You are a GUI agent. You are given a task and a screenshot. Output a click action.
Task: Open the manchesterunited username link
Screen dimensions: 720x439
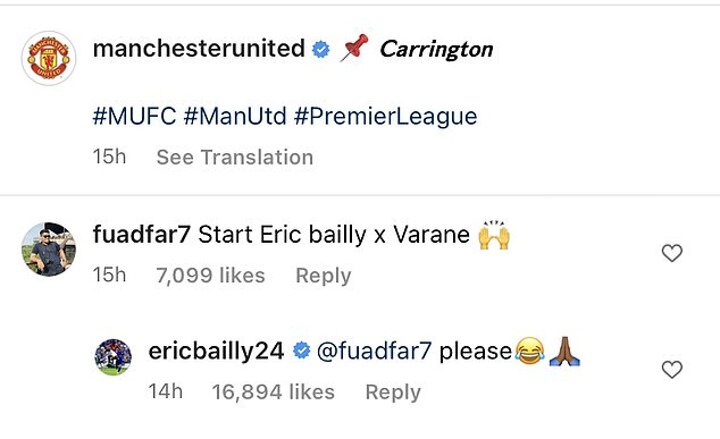(x=198, y=49)
